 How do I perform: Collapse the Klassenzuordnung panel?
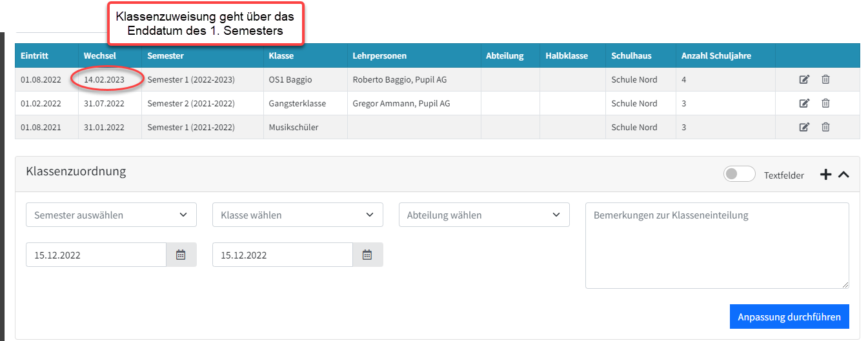pos(843,174)
